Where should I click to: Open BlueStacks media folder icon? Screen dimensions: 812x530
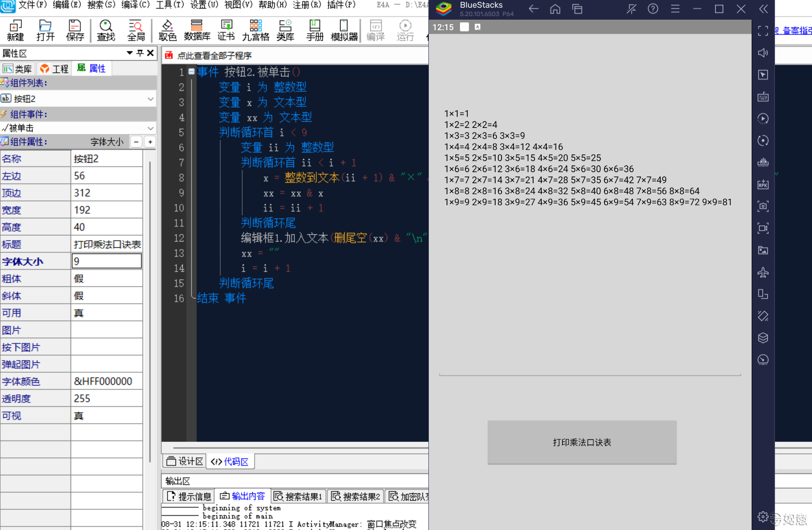(x=763, y=250)
